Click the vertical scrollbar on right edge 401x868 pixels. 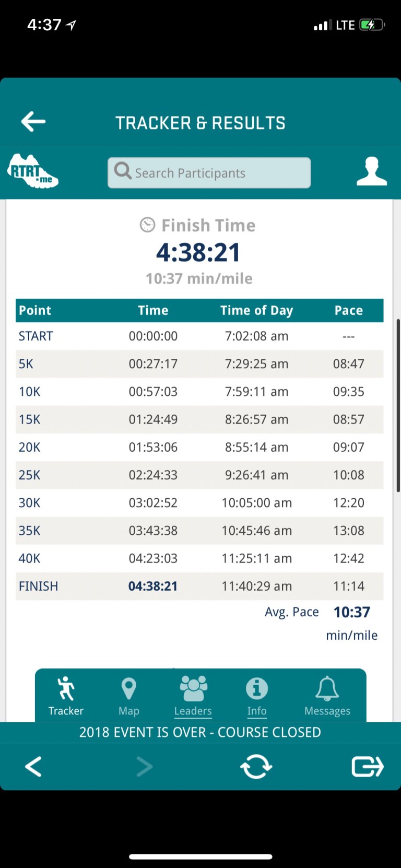click(398, 405)
